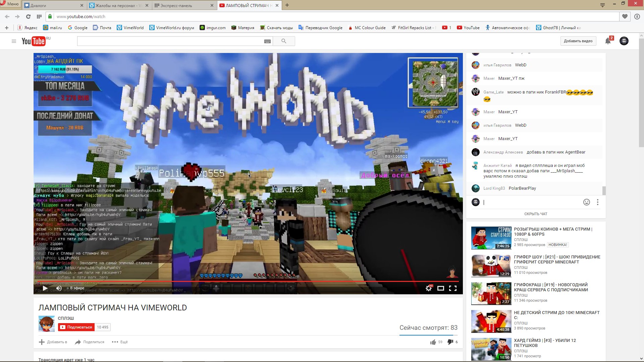
Task: Open Opera tab menu icon in title bar
Action: (x=602, y=5)
